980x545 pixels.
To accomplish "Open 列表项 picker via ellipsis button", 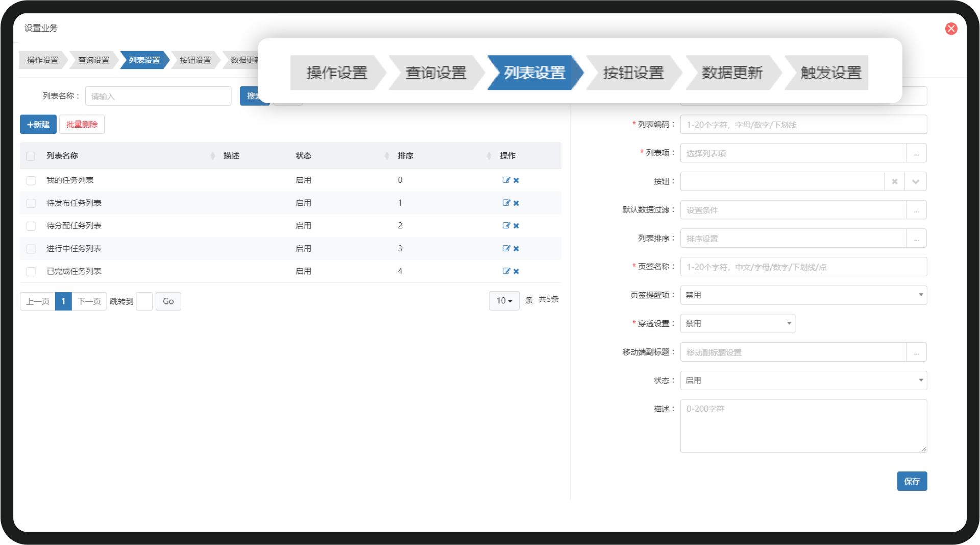I will tap(916, 153).
